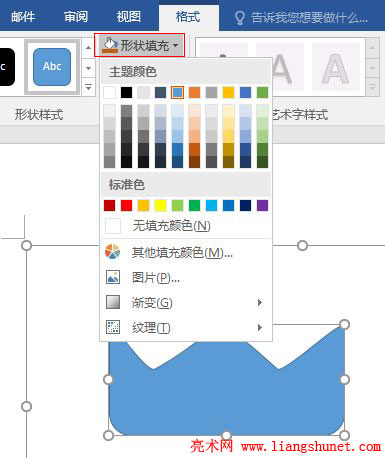Click the lightbulb Tell Me icon

240,17
